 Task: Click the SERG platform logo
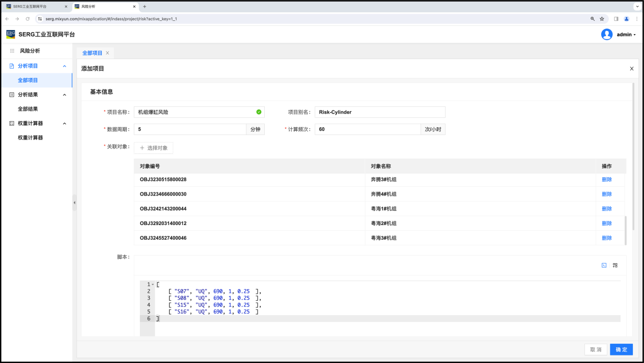11,35
